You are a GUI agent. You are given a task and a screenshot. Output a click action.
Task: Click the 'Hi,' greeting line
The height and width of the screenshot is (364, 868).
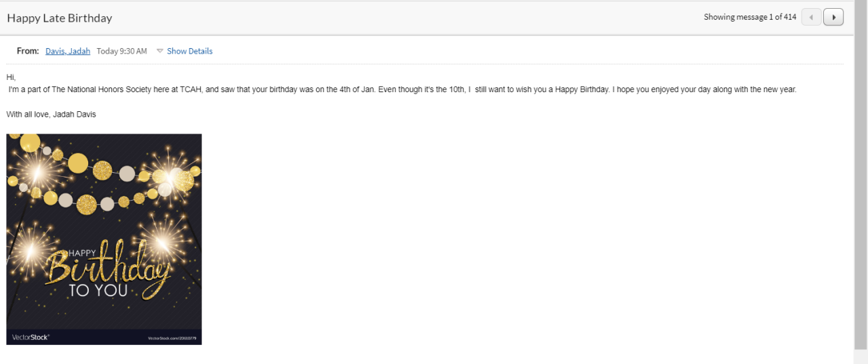tap(11, 77)
